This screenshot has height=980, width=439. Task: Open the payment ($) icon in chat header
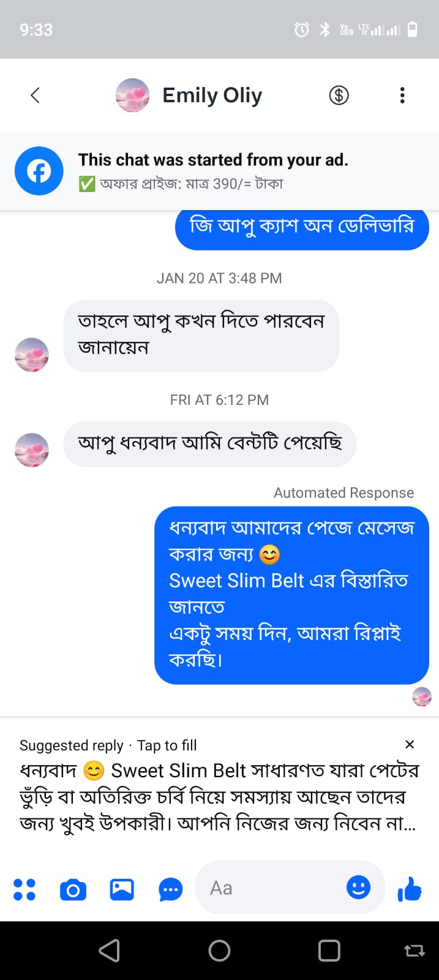tap(339, 95)
